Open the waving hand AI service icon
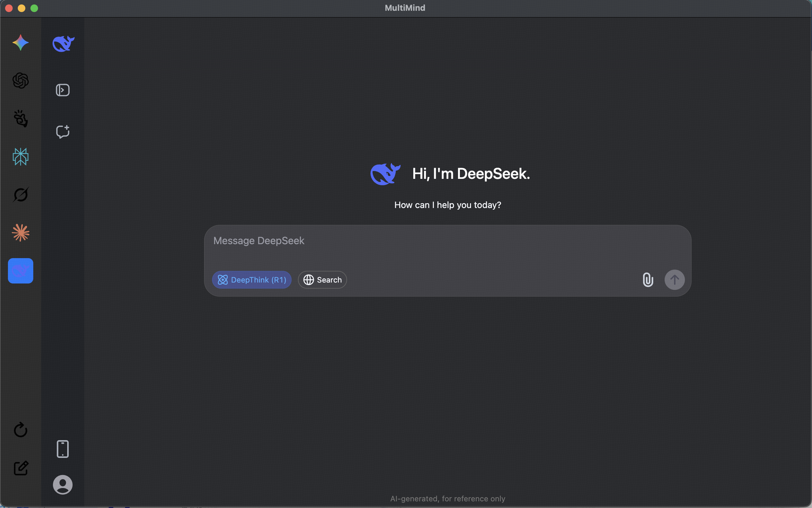This screenshot has height=508, width=812. pyautogui.click(x=21, y=119)
